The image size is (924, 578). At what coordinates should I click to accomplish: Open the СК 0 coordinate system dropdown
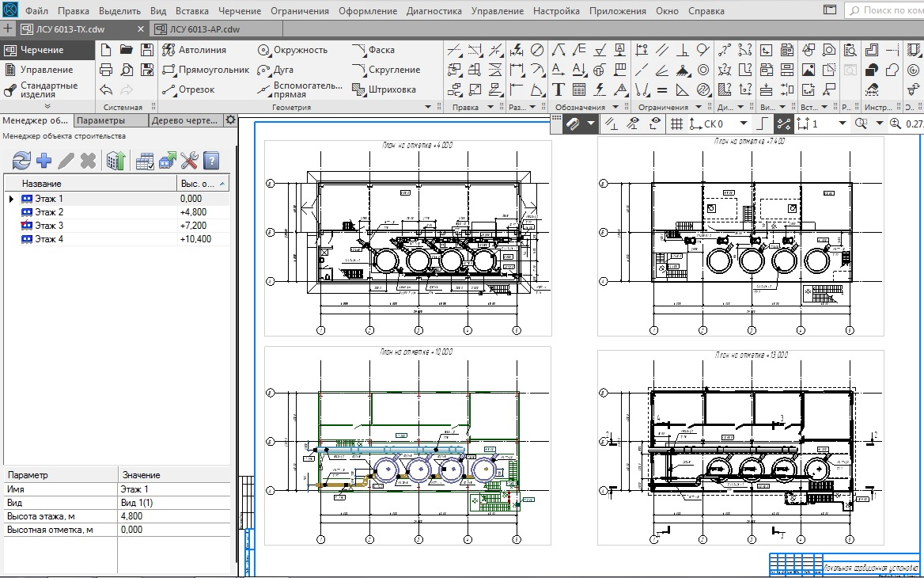[743, 124]
